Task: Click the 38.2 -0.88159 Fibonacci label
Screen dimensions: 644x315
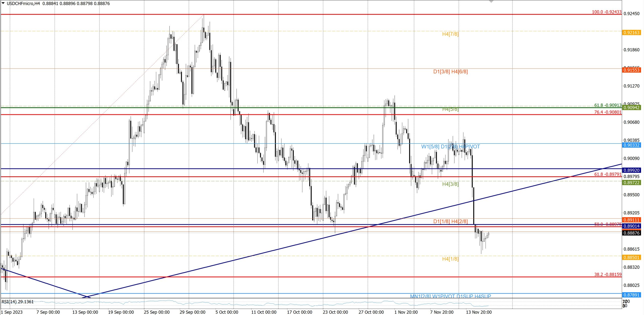Action: (608, 274)
